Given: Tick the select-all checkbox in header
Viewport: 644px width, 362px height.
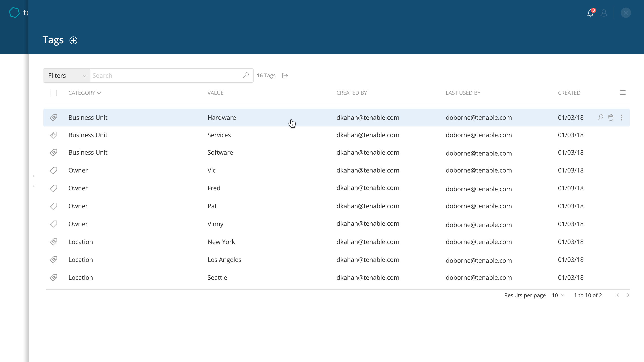Looking at the screenshot, I should pos(53,93).
